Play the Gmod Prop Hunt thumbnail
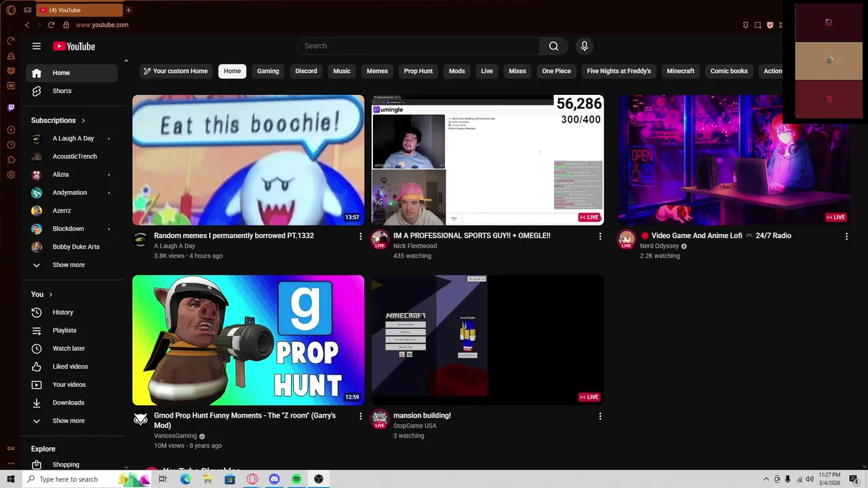The image size is (868, 488). click(248, 340)
